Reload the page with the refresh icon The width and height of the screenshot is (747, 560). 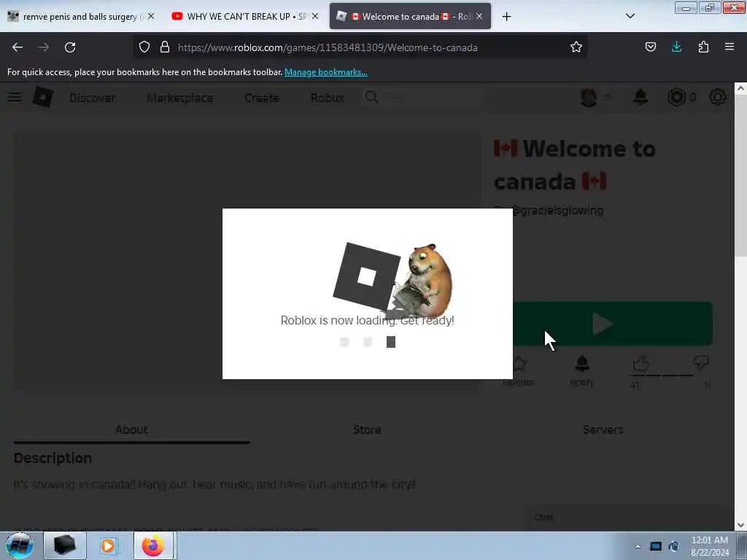click(x=70, y=47)
